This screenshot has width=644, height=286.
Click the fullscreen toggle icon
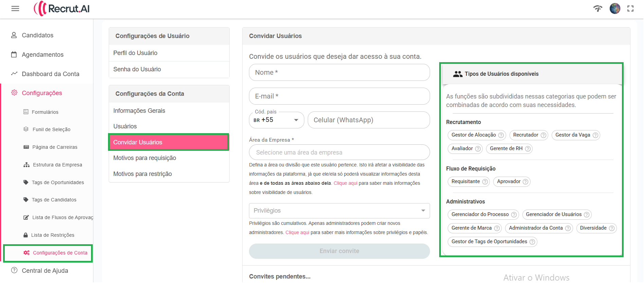[630, 9]
